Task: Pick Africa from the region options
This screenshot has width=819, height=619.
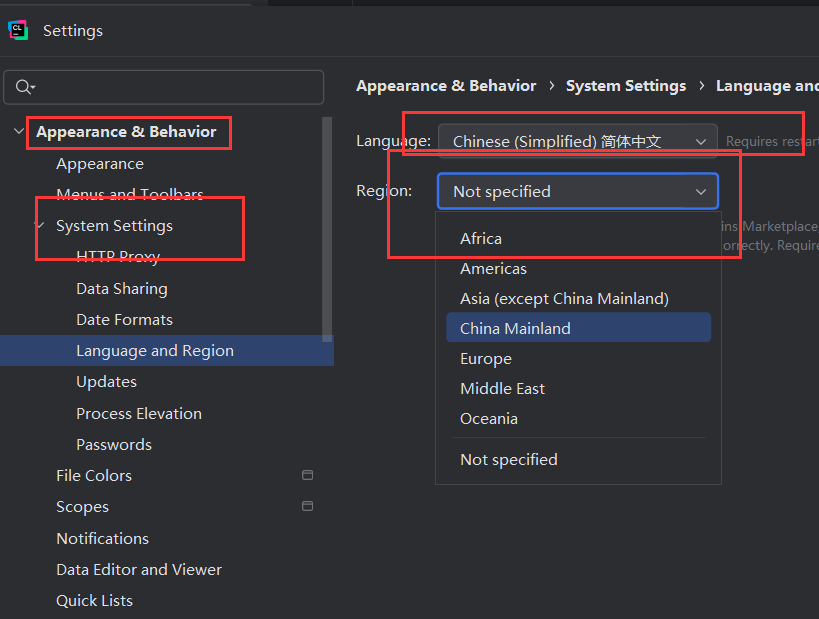Action: pyautogui.click(x=481, y=239)
